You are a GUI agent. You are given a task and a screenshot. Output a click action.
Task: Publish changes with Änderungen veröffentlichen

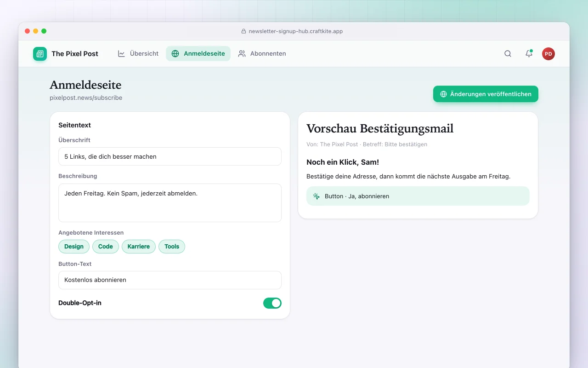coord(486,94)
